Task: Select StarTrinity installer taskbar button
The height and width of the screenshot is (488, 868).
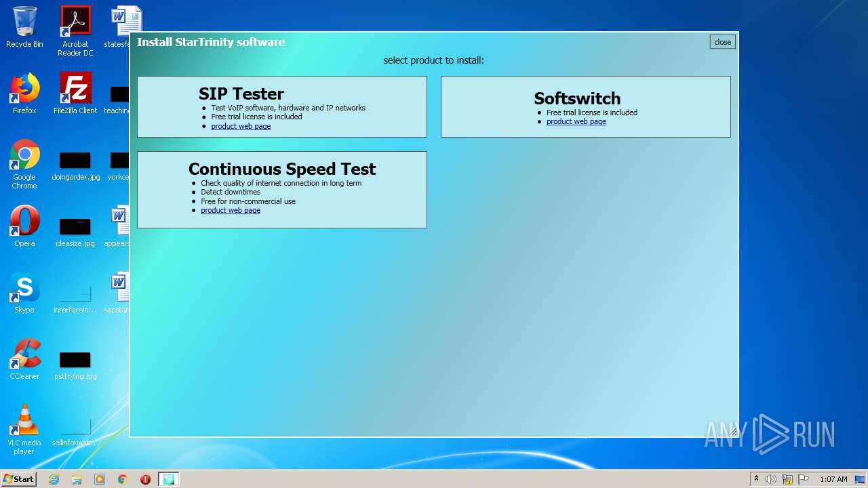Action: (x=169, y=479)
